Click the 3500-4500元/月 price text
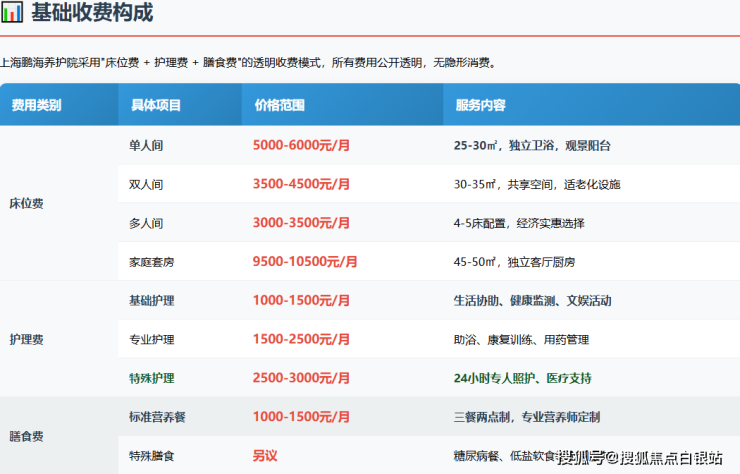The height and width of the screenshot is (474, 740). (301, 184)
